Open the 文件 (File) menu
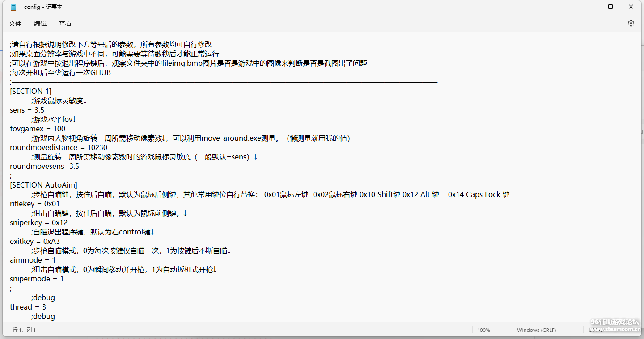644x339 pixels. pyautogui.click(x=15, y=24)
